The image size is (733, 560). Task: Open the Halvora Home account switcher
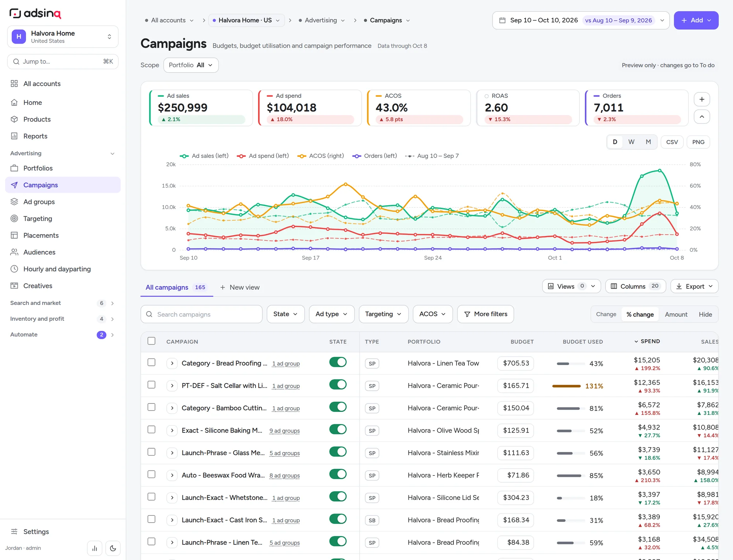[63, 37]
